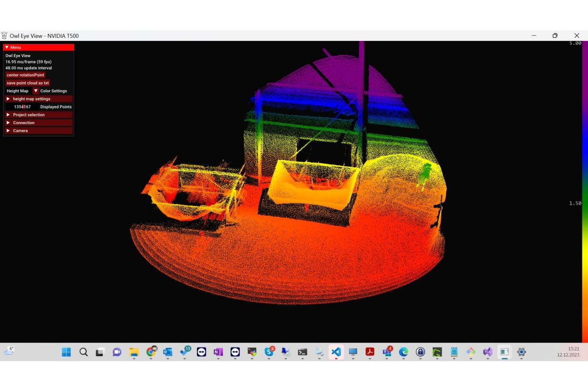Viewport: 588px width, 392px height.
Task: Open Microsoft Teams from taskbar
Action: coord(387,352)
